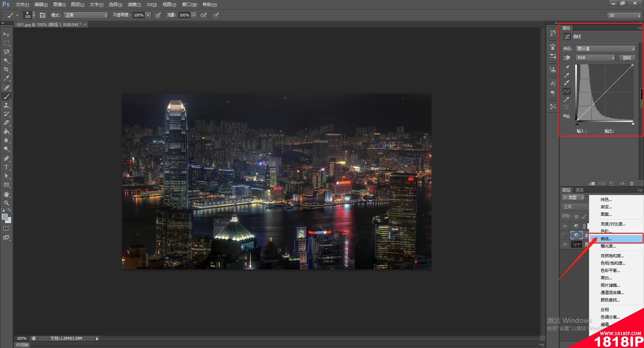The width and height of the screenshot is (644, 348).
Task: Select the Crop tool
Action: 6,69
